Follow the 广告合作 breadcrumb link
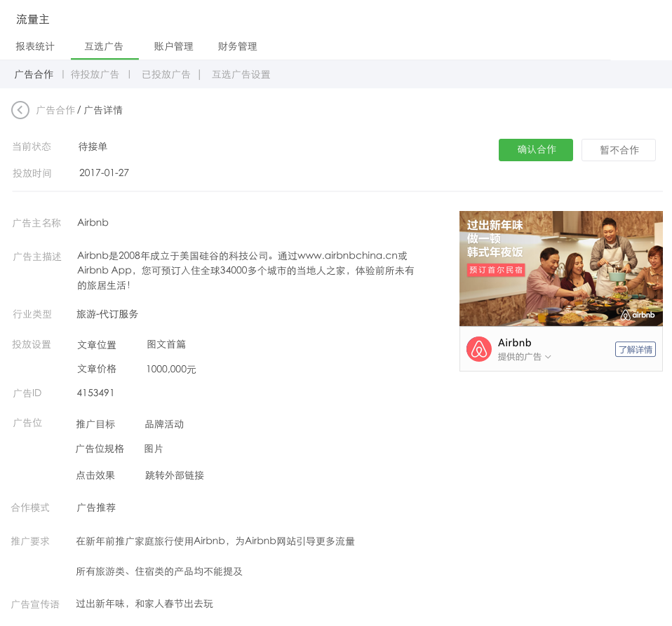This screenshot has width=672, height=626. point(55,110)
